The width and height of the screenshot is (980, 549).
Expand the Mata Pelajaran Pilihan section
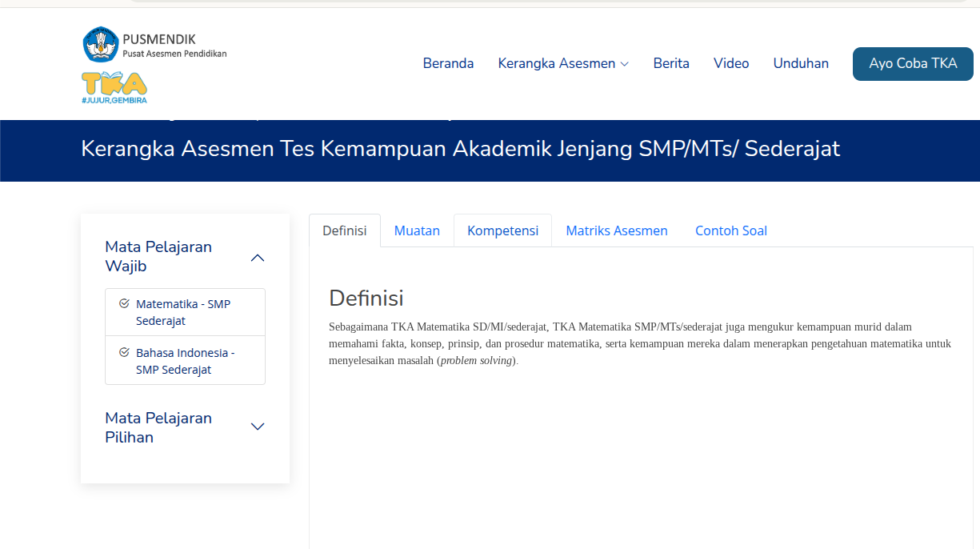pos(258,427)
